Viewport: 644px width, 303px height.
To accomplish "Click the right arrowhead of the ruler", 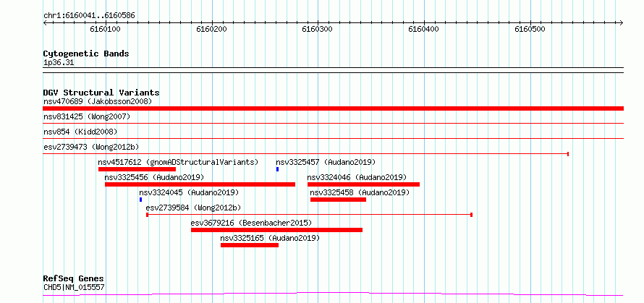I will tap(622, 22).
